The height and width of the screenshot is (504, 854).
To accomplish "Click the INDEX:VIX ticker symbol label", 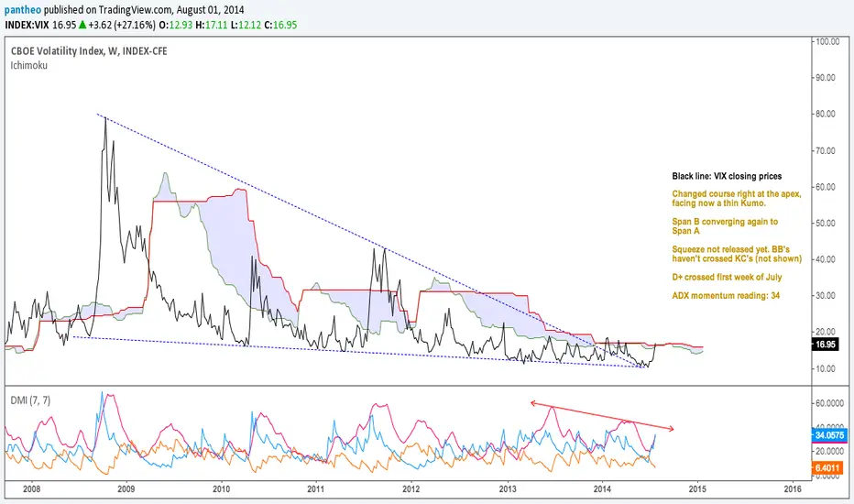I will (x=27, y=25).
